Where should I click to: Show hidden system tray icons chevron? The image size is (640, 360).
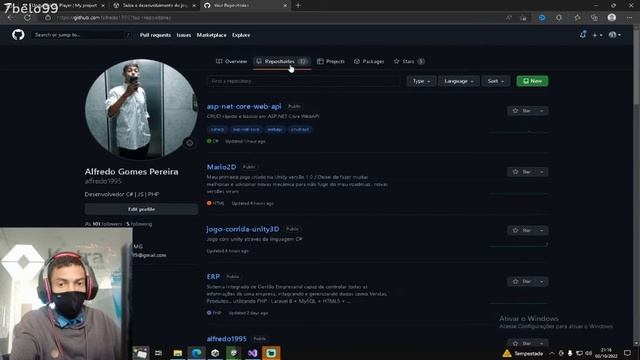[552, 353]
